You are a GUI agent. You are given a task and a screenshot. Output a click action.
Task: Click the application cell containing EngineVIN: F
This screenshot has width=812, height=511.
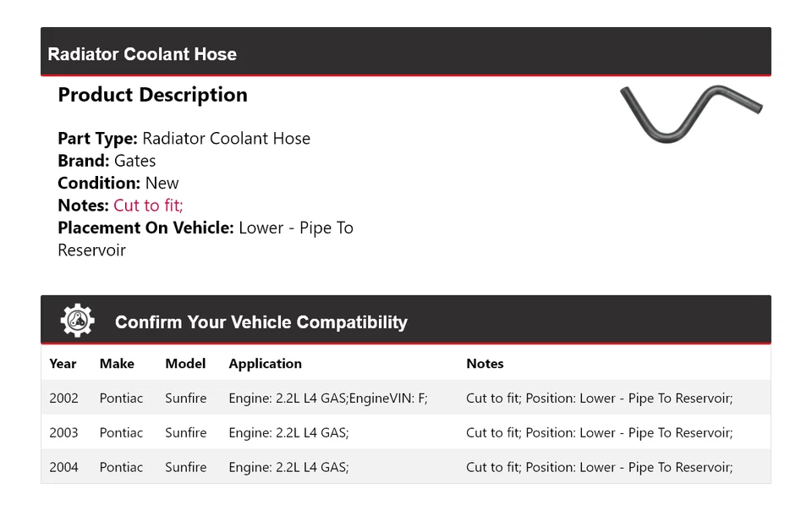(328, 398)
